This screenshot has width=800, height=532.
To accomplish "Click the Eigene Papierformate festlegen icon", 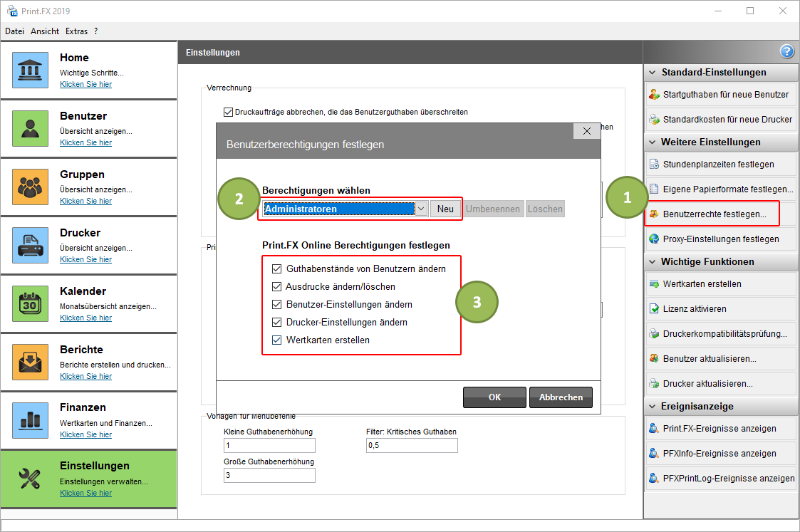I will (654, 189).
